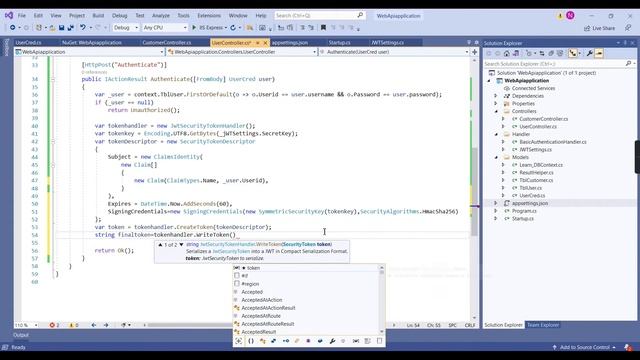The width and height of the screenshot is (640, 360).
Task: Open the Build menu
Action: point(98,16)
